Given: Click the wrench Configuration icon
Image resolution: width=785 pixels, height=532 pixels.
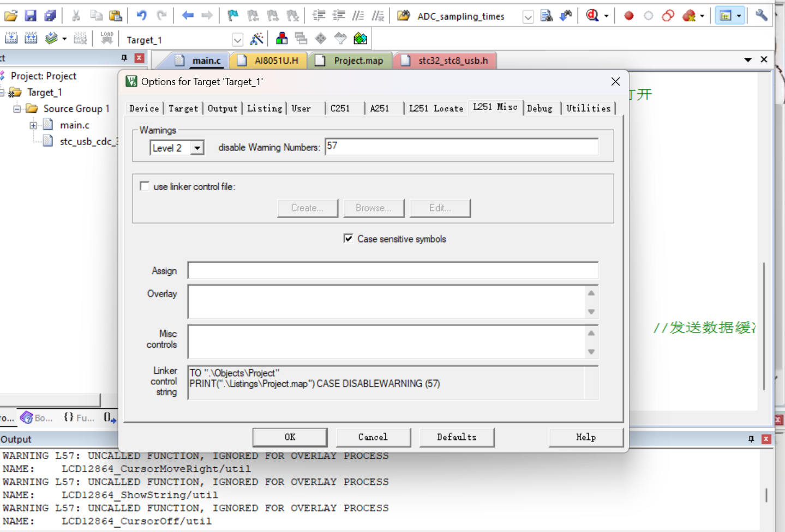Looking at the screenshot, I should (762, 16).
